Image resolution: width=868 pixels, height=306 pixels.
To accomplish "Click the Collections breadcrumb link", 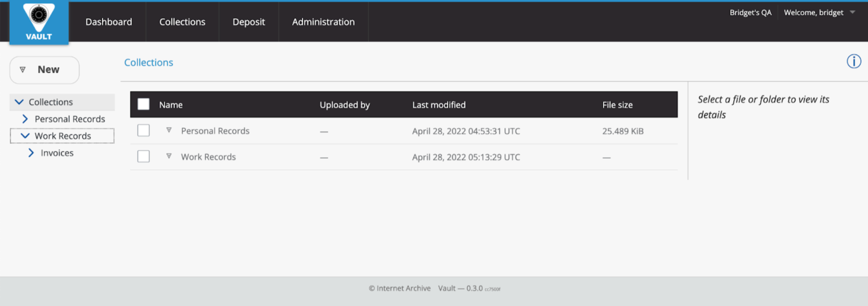I will pos(149,63).
